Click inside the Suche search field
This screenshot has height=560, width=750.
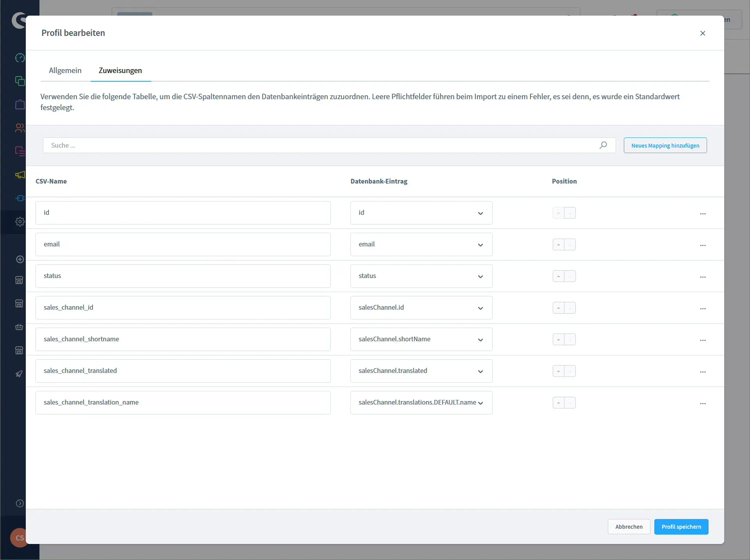pyautogui.click(x=273, y=145)
